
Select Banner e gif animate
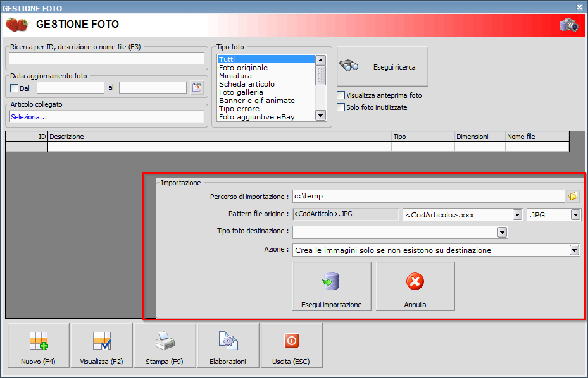click(266, 101)
